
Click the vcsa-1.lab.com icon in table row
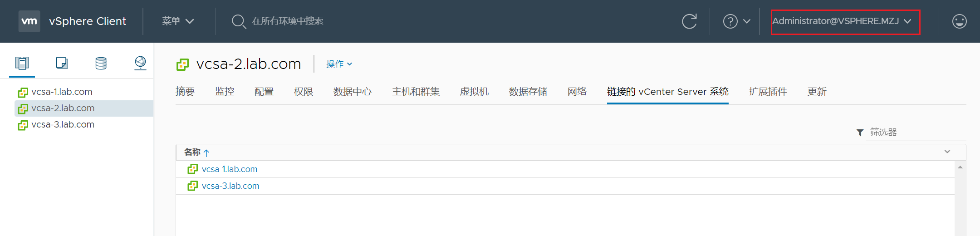coord(192,169)
